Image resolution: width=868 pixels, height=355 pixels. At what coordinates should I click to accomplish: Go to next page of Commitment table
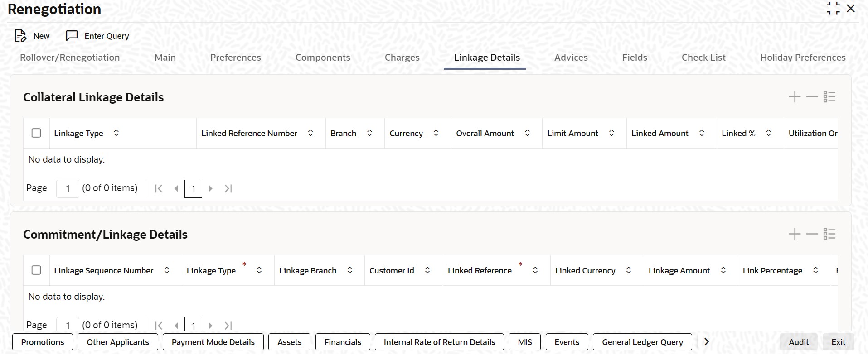coord(210,326)
